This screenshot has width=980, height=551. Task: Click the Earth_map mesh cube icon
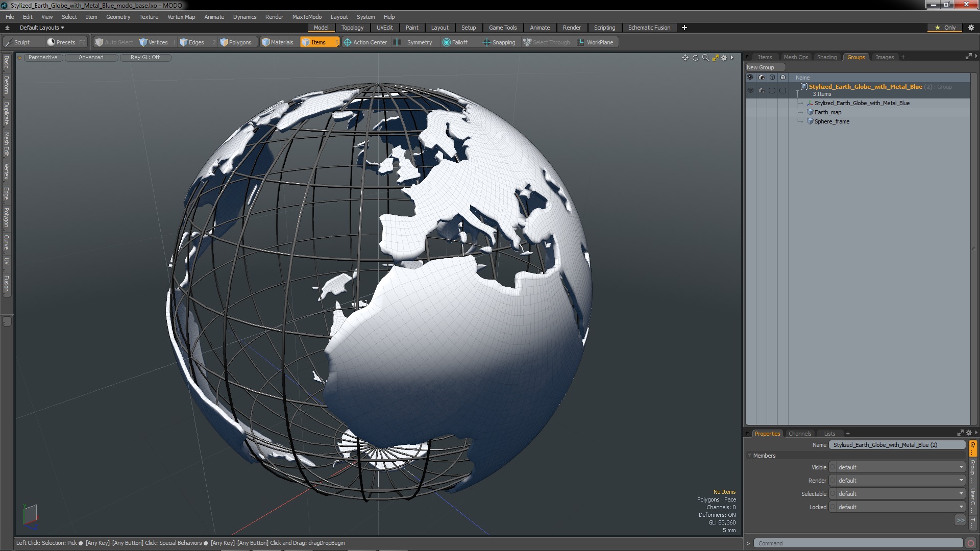(810, 112)
